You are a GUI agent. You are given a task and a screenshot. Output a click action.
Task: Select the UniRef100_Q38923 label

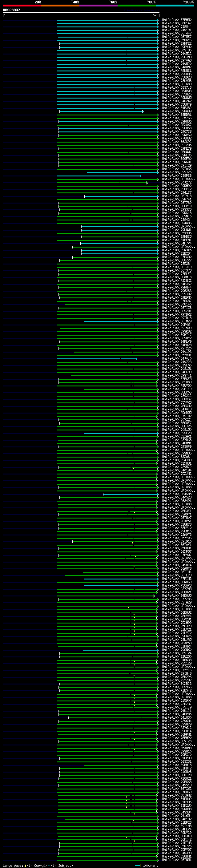(177, 78)
